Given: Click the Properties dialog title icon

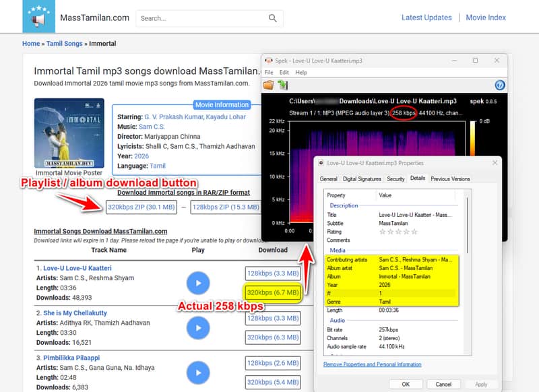Looking at the screenshot, I should [x=321, y=163].
